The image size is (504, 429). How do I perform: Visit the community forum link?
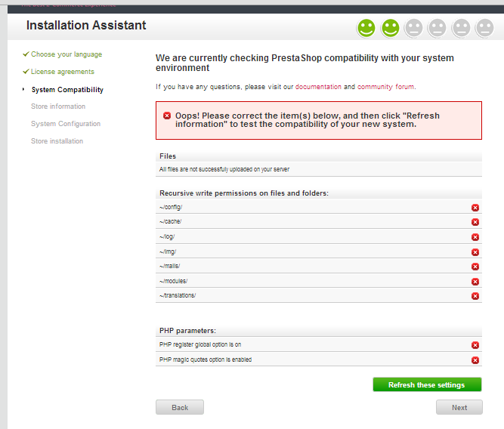386,87
